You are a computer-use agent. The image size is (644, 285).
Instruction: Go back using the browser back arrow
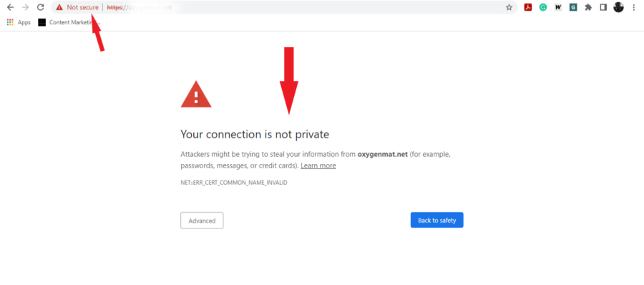coord(10,7)
